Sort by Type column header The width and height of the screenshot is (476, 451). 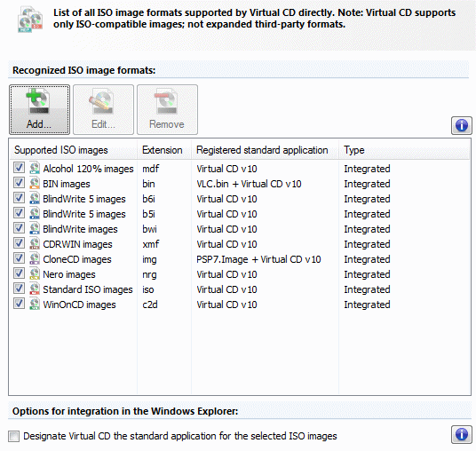[404, 150]
